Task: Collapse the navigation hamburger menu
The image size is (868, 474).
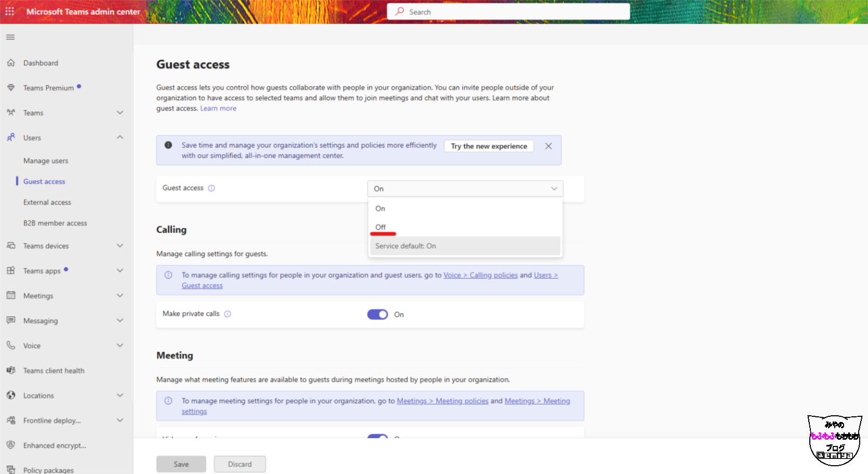Action: point(10,37)
